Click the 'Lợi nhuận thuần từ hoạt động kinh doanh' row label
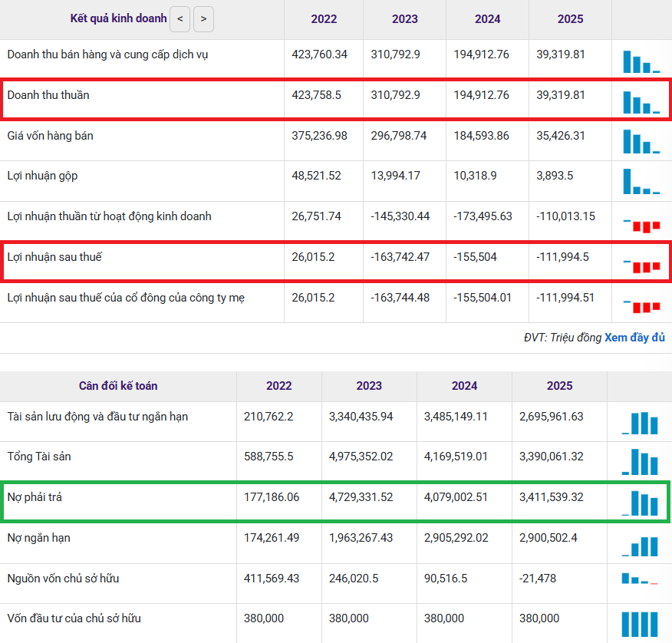The height and width of the screenshot is (643, 672). [x=109, y=216]
